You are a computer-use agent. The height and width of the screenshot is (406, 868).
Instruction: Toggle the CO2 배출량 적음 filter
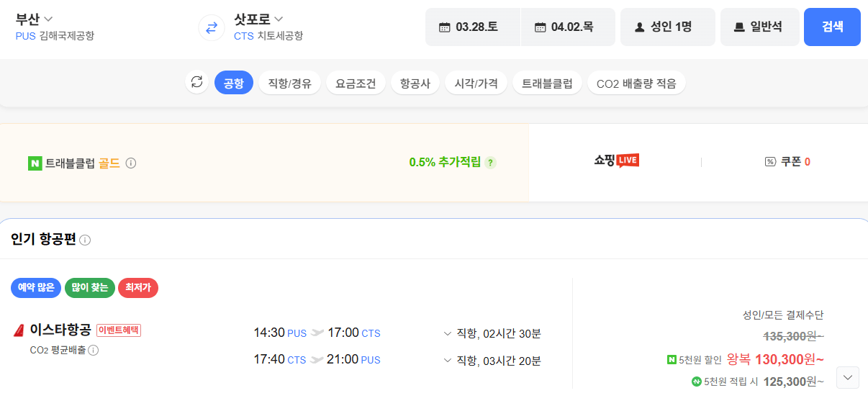coord(637,84)
